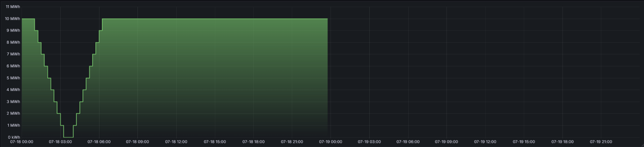Click the 07-19 18:00 time label
Image resolution: width=644 pixels, height=147 pixels.
point(563,142)
